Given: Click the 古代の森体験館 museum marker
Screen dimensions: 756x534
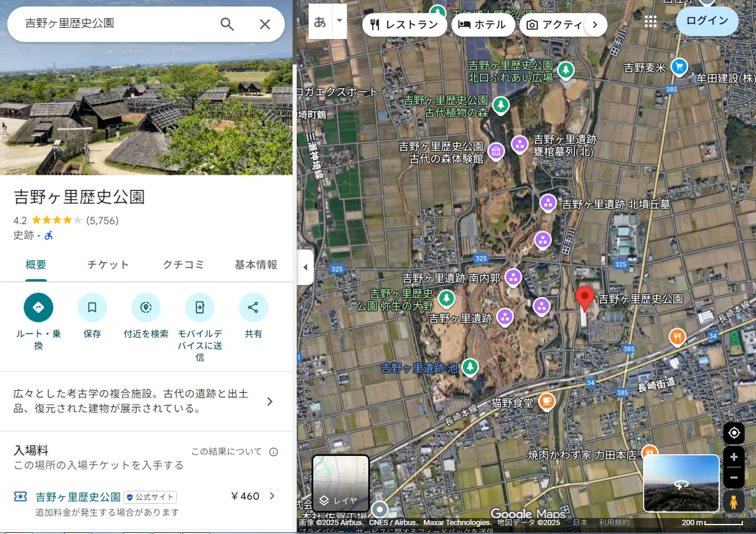Looking at the screenshot, I should [496, 151].
